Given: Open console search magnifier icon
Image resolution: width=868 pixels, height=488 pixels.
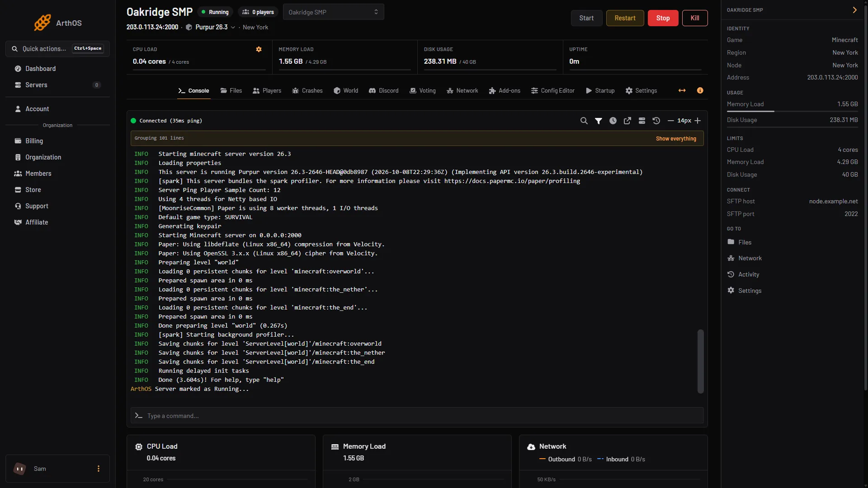Looking at the screenshot, I should (x=584, y=121).
